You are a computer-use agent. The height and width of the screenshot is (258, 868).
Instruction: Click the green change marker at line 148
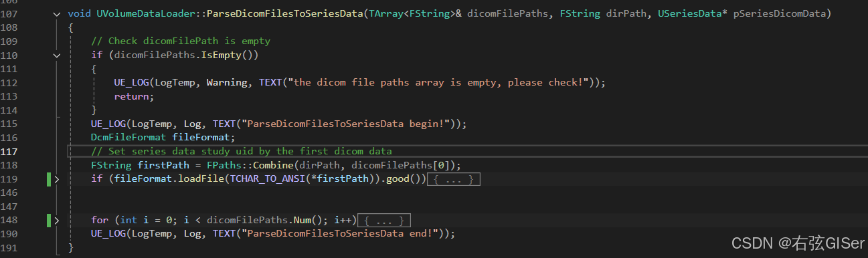tap(49, 220)
